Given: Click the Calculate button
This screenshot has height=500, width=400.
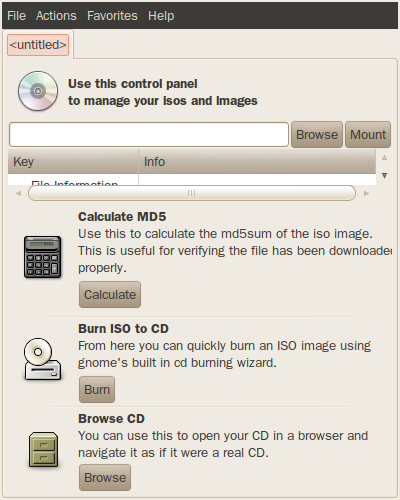Looking at the screenshot, I should (110, 295).
